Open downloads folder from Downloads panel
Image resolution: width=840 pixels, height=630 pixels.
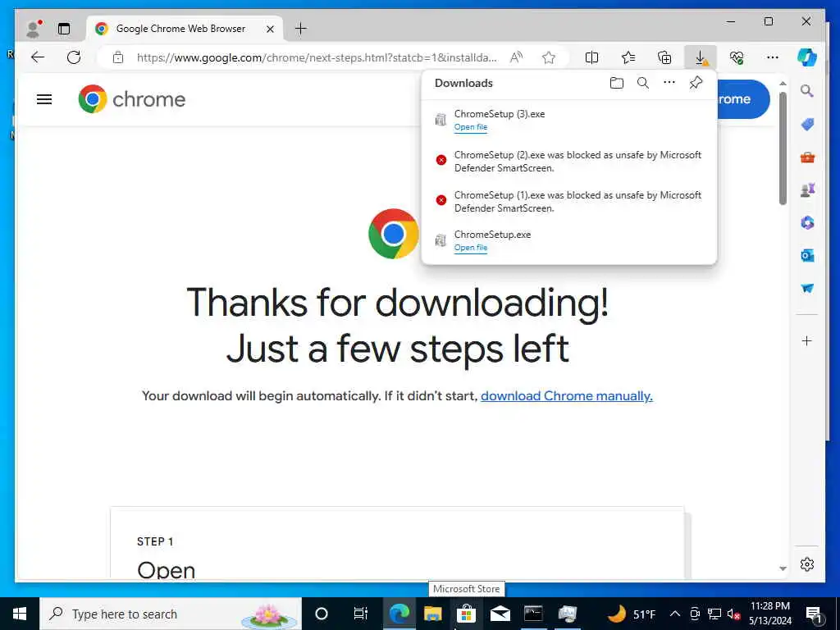(x=617, y=83)
